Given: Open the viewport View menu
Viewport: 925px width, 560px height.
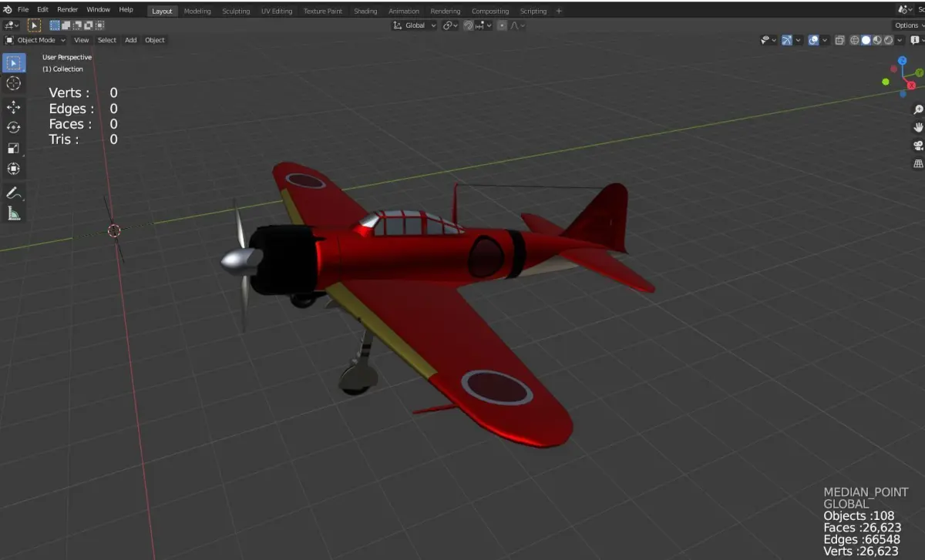Looking at the screenshot, I should click(x=81, y=40).
